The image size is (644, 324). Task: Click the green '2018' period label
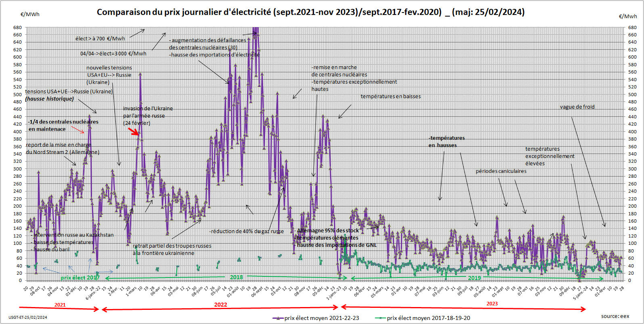[x=236, y=277]
